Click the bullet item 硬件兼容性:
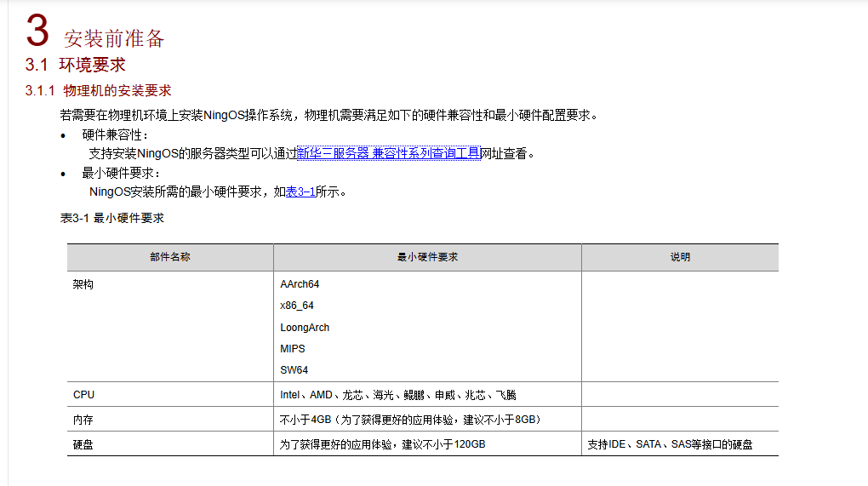The width and height of the screenshot is (868, 486). pyautogui.click(x=115, y=134)
